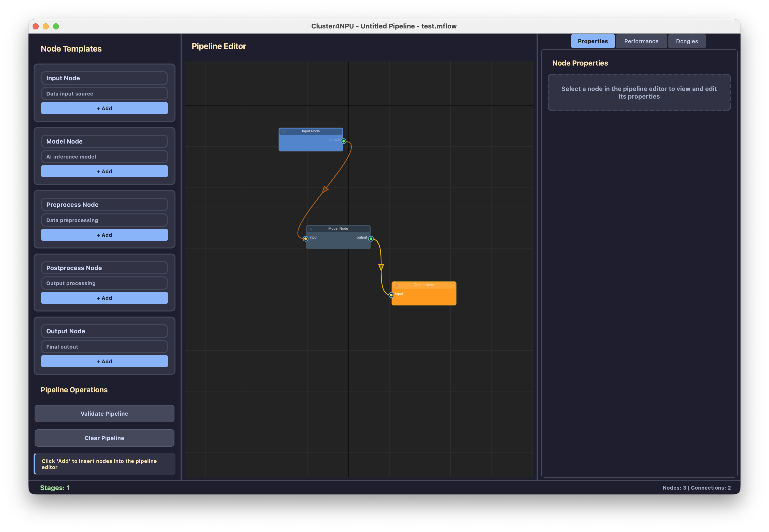Add a Preprocess Node

tap(104, 235)
